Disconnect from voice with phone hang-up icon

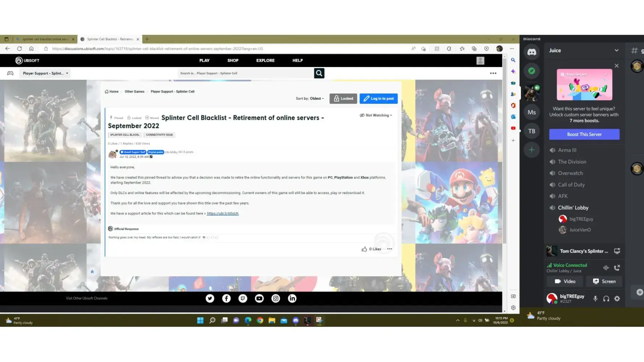click(x=617, y=268)
